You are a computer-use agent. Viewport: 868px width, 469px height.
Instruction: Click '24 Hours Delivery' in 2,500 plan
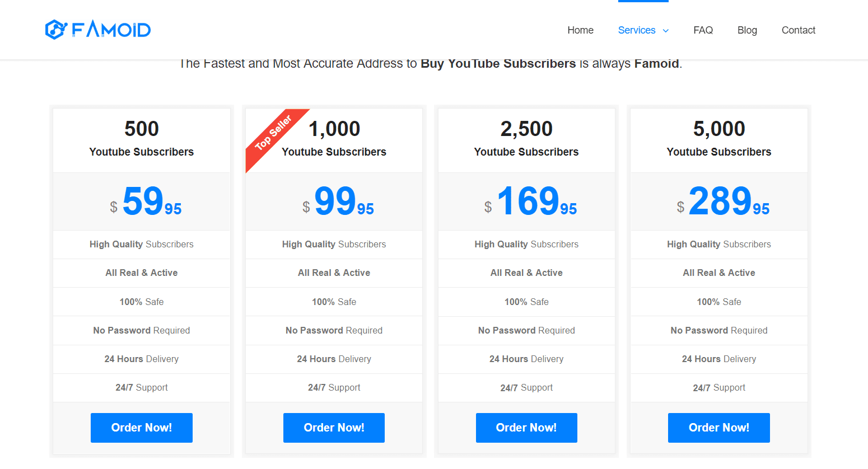(x=526, y=359)
